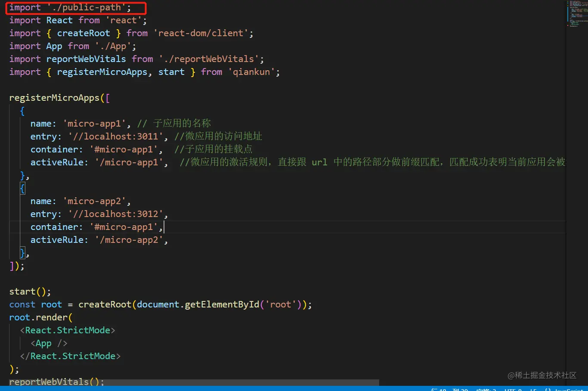This screenshot has width=588, height=391.
Task: Click document.getElementById in the createRoot line
Action: [x=198, y=304]
